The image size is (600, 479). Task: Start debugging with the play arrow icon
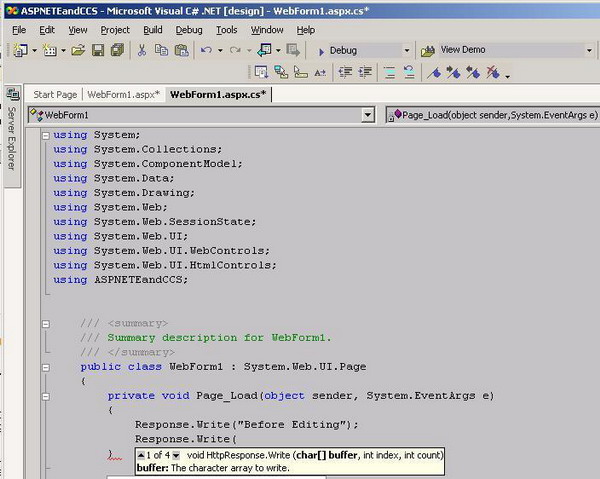(321, 51)
